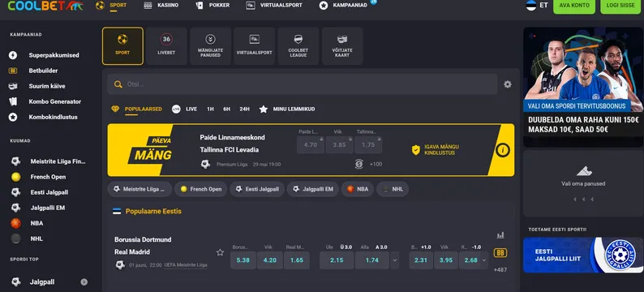The height and width of the screenshot is (292, 644).
Task: Select locked 1.75 odds for Tallinna
Action: coord(368,145)
